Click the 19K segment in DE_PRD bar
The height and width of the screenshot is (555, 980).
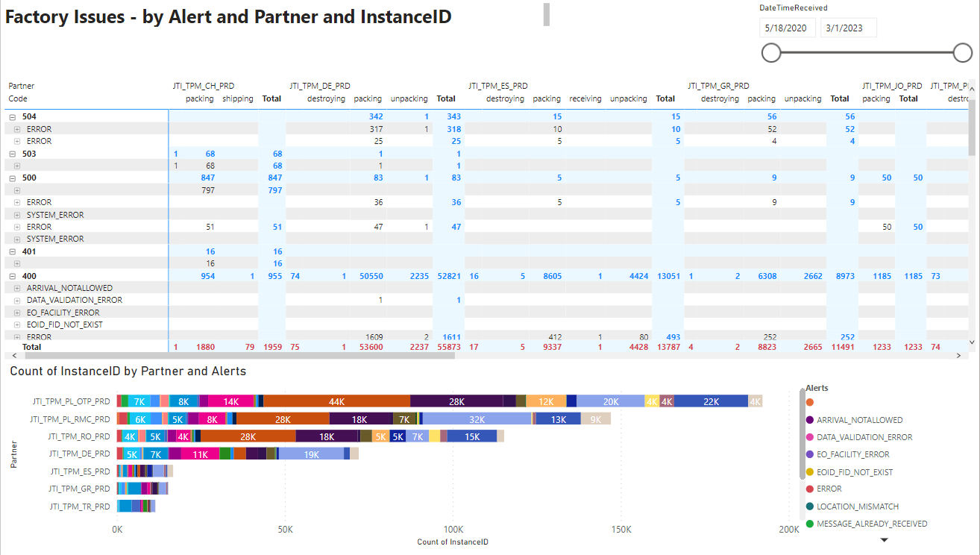coord(311,454)
